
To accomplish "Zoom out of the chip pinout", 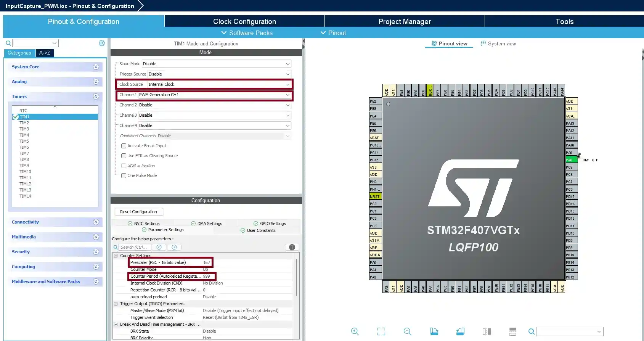I will coord(408,331).
